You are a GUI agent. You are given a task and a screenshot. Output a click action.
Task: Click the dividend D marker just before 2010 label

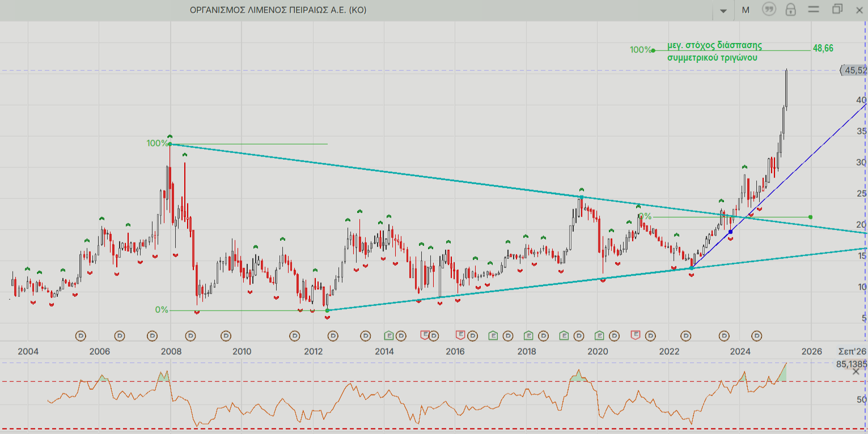(226, 336)
